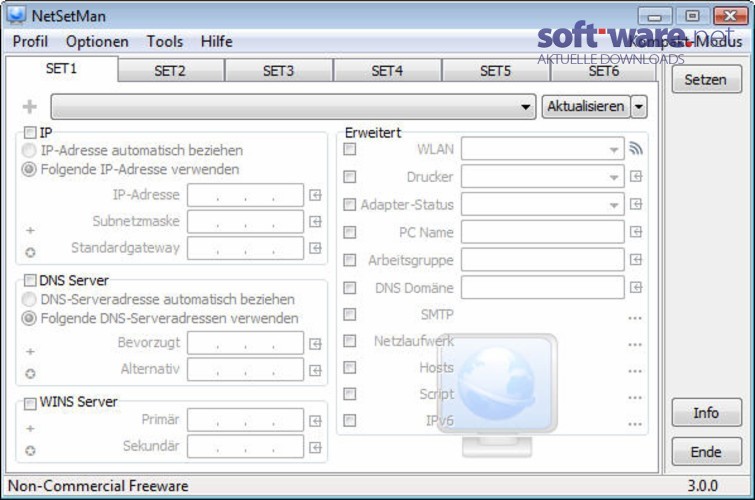Open the Optionen menu
The image size is (755, 500).
(x=97, y=41)
